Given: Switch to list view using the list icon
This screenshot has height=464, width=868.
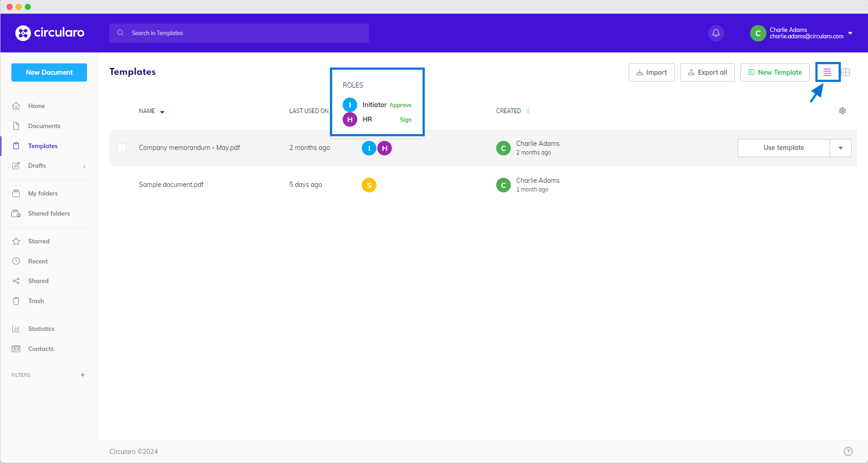Looking at the screenshot, I should point(827,72).
